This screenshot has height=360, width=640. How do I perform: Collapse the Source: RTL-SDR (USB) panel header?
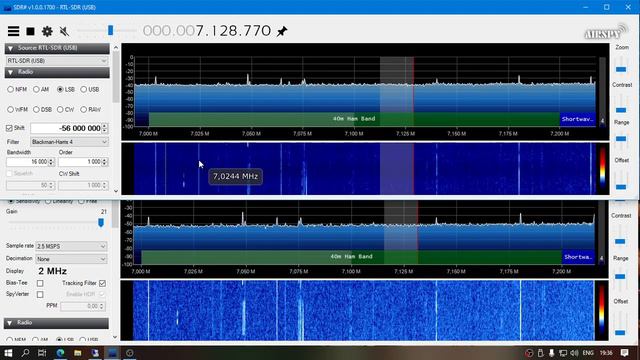point(57,48)
